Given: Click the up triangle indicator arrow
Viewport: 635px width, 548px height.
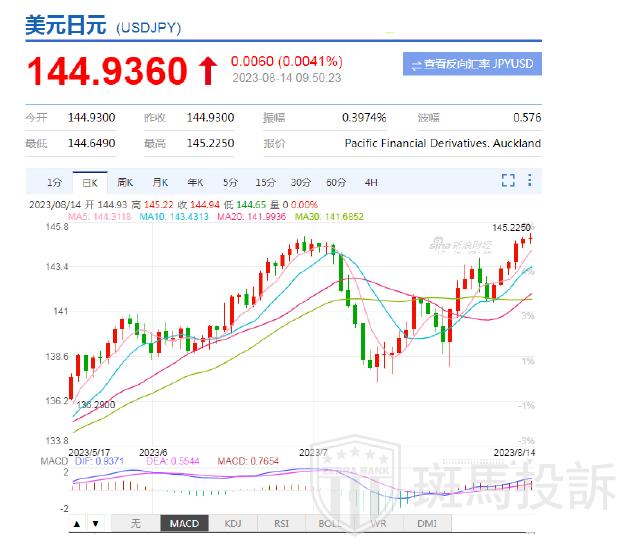Looking at the screenshot, I should (77, 523).
